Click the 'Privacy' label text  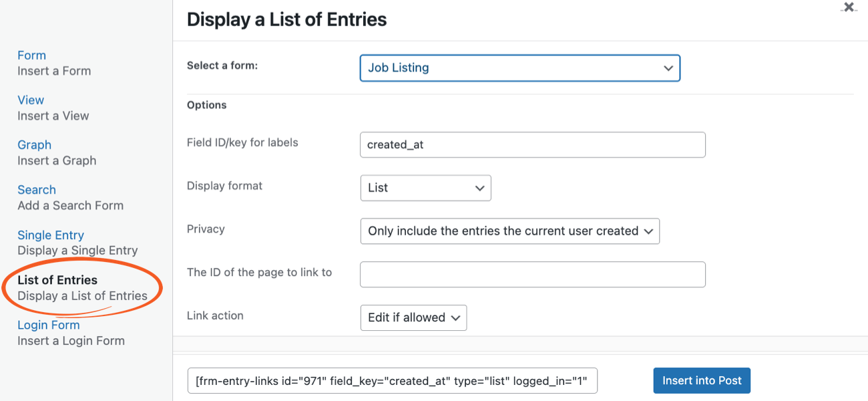(206, 229)
